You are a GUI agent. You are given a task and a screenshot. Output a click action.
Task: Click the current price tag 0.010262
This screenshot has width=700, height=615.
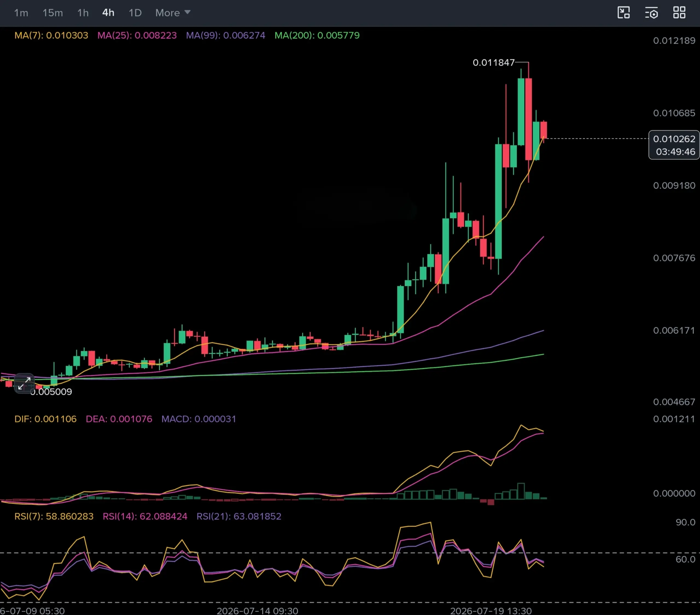click(x=674, y=139)
